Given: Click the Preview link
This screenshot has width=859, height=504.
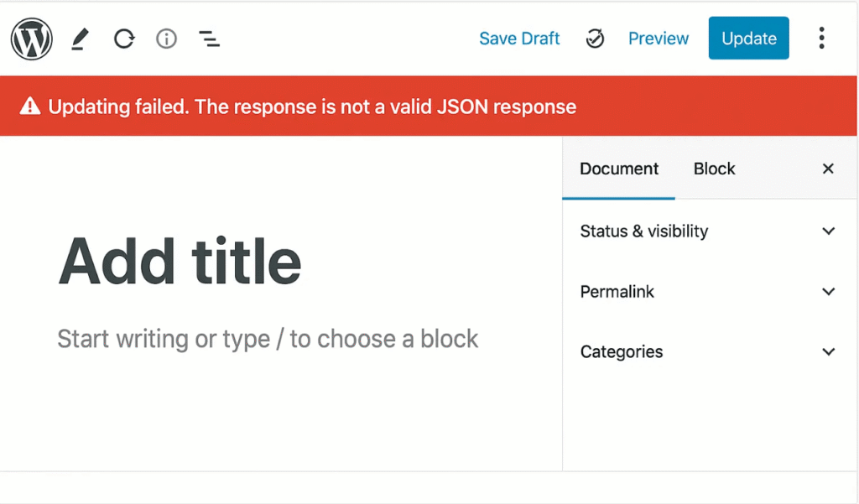Looking at the screenshot, I should (x=658, y=38).
